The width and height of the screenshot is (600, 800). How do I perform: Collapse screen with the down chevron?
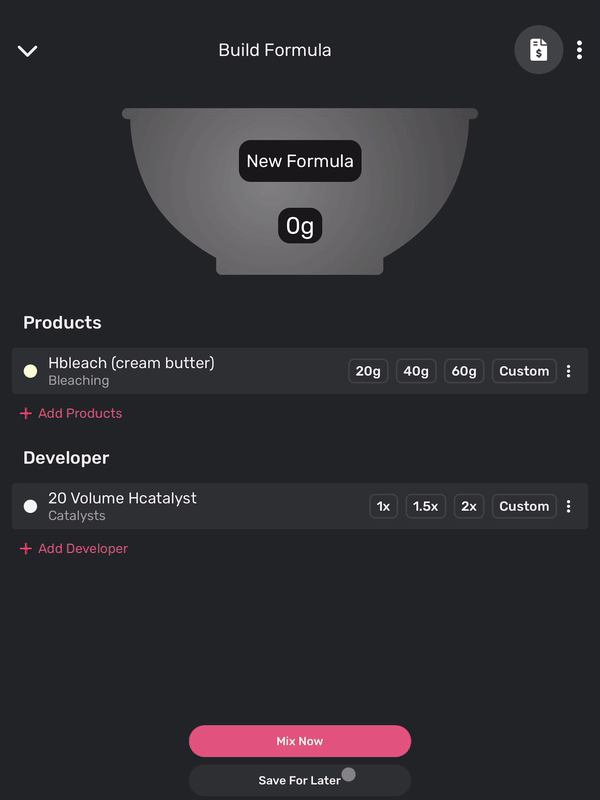[27, 51]
